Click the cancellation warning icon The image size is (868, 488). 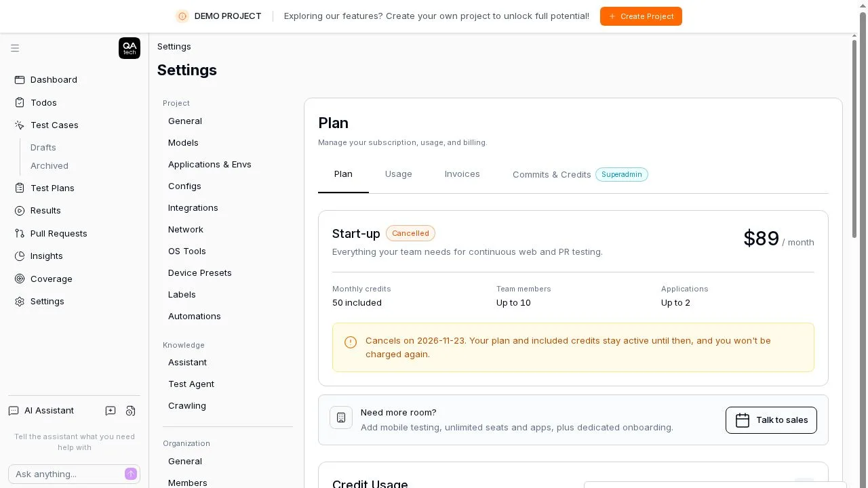click(351, 342)
